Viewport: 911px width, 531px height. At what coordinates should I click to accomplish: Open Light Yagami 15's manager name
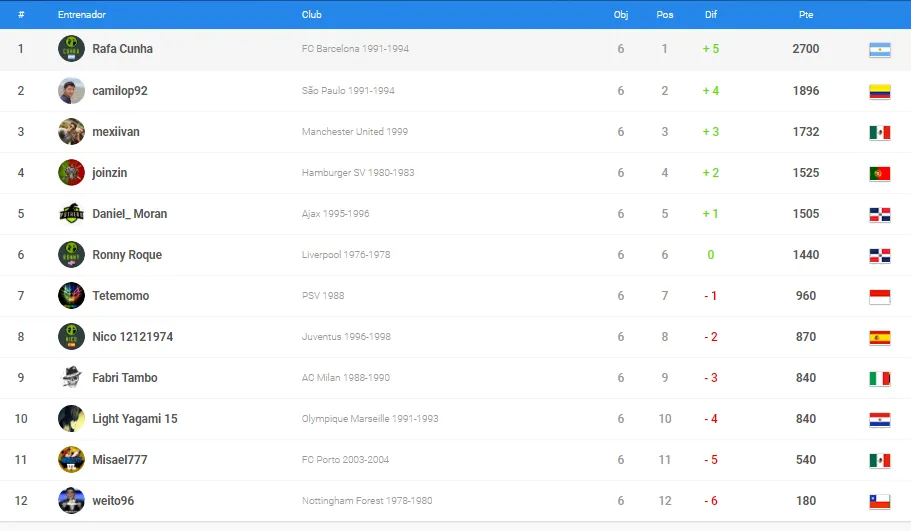[135, 418]
